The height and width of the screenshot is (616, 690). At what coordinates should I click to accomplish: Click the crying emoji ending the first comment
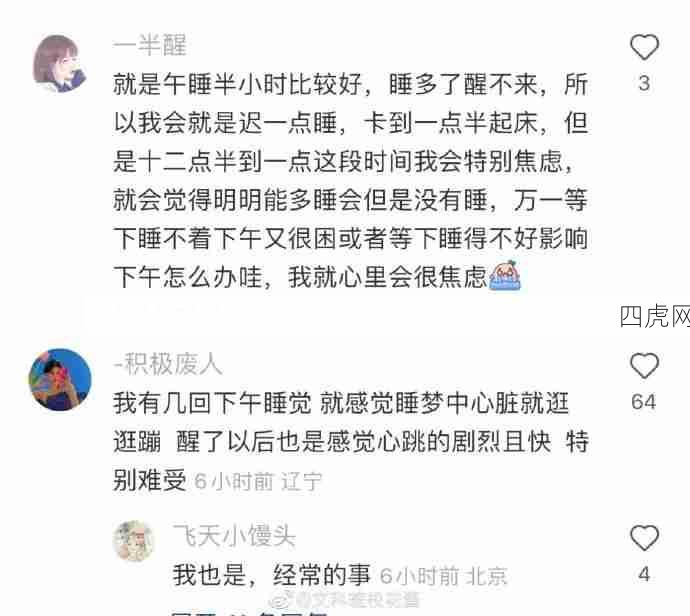click(x=505, y=276)
